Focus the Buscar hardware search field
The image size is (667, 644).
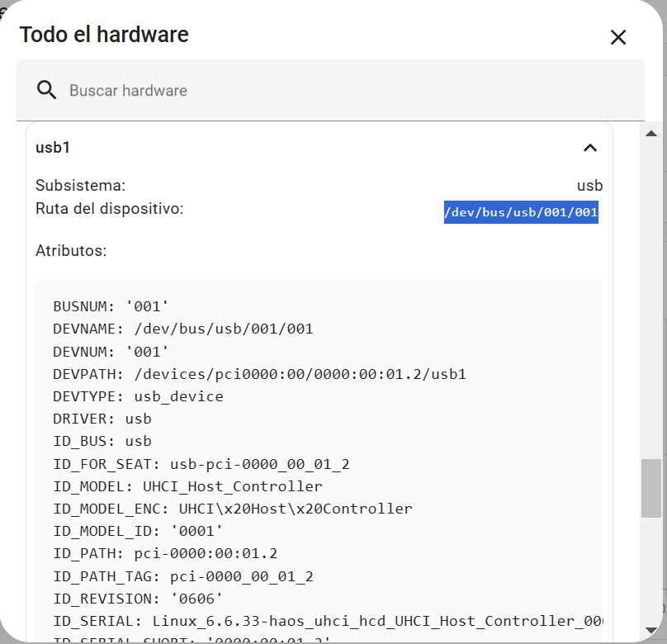tap(330, 91)
